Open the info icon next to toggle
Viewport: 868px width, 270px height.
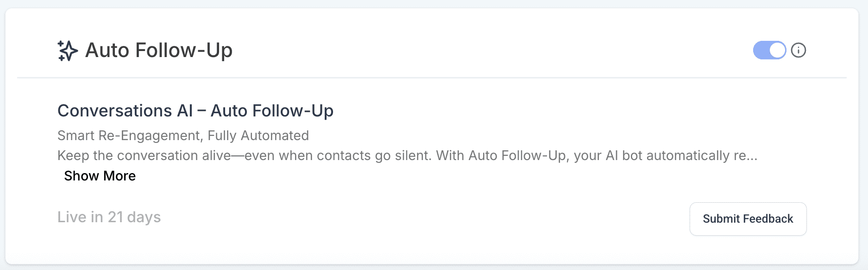click(798, 50)
